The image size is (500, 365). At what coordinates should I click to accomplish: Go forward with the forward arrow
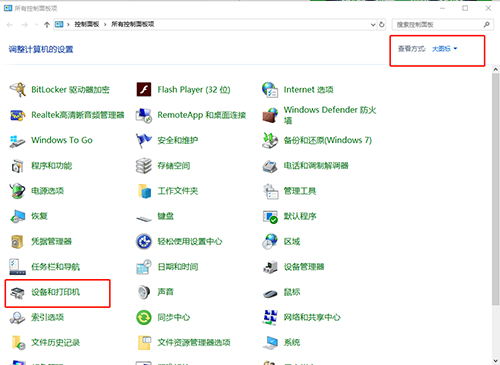[x=24, y=25]
